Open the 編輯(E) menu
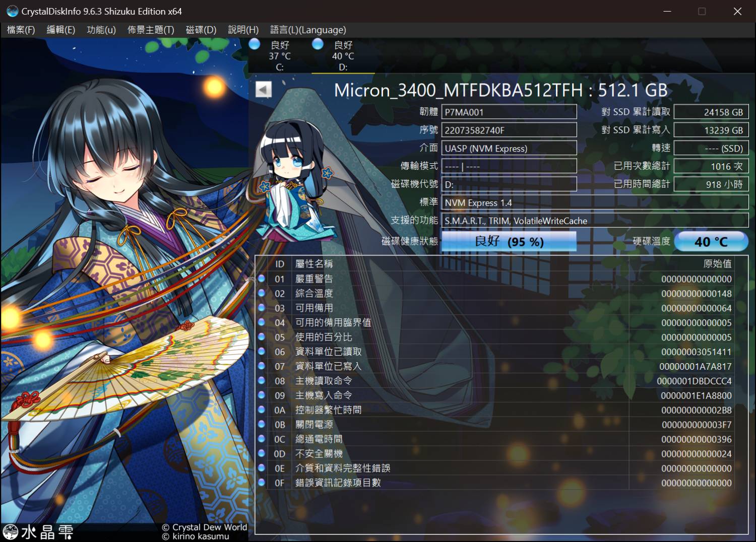 61,30
